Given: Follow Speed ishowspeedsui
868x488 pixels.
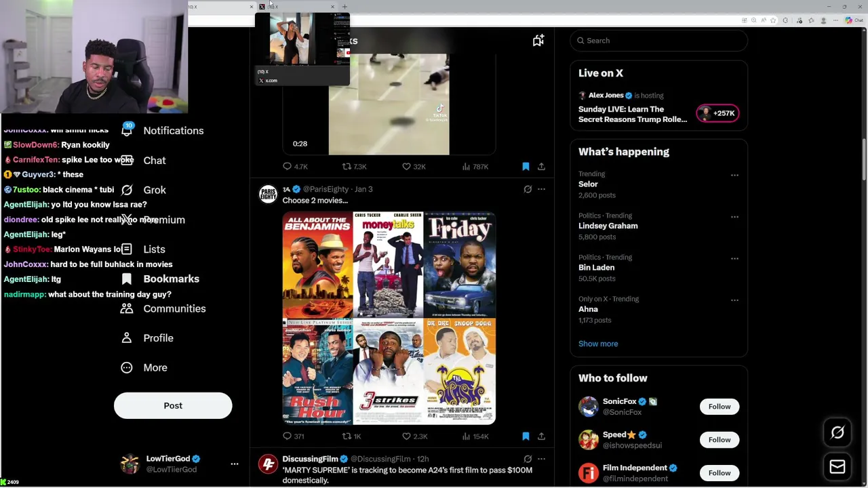Looking at the screenshot, I should (719, 440).
